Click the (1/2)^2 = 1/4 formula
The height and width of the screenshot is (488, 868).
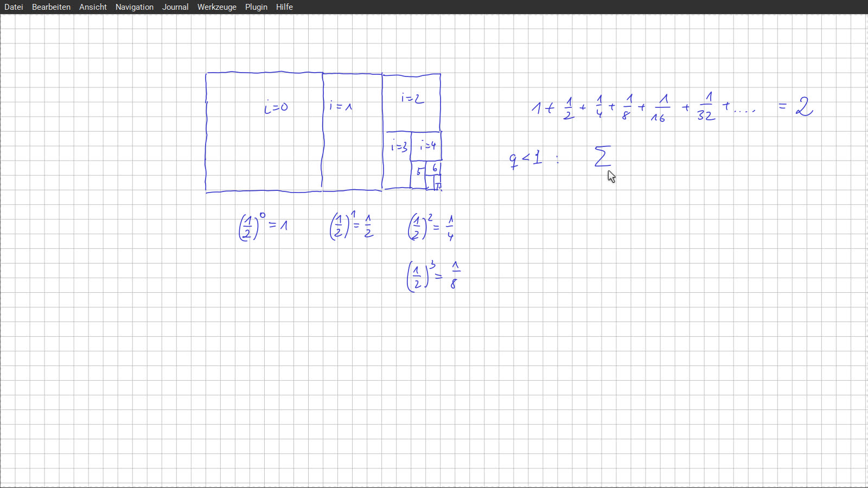[431, 227]
